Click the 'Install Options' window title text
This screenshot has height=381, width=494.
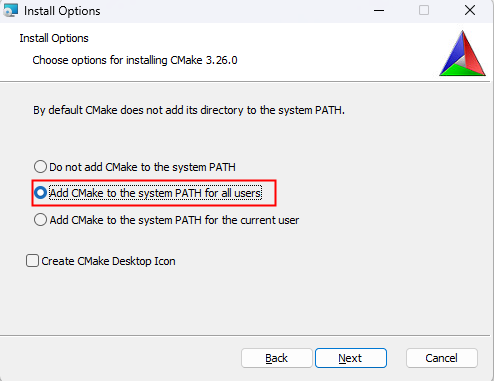pyautogui.click(x=62, y=11)
